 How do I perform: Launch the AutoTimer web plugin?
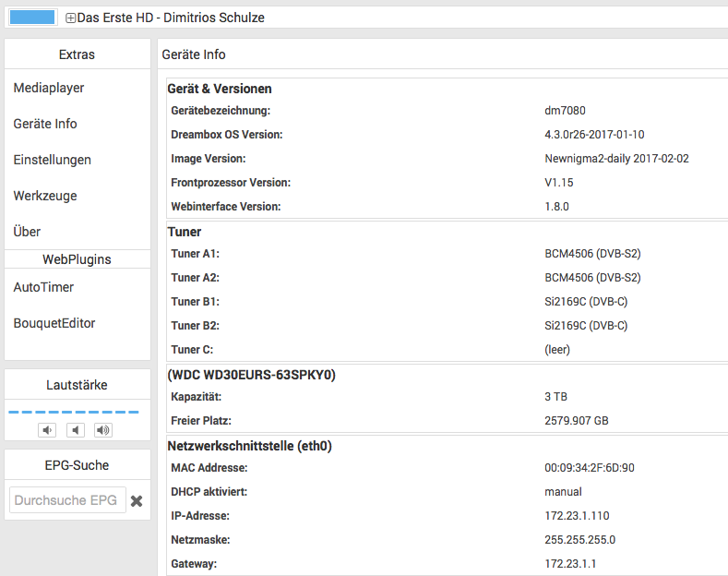pos(43,287)
